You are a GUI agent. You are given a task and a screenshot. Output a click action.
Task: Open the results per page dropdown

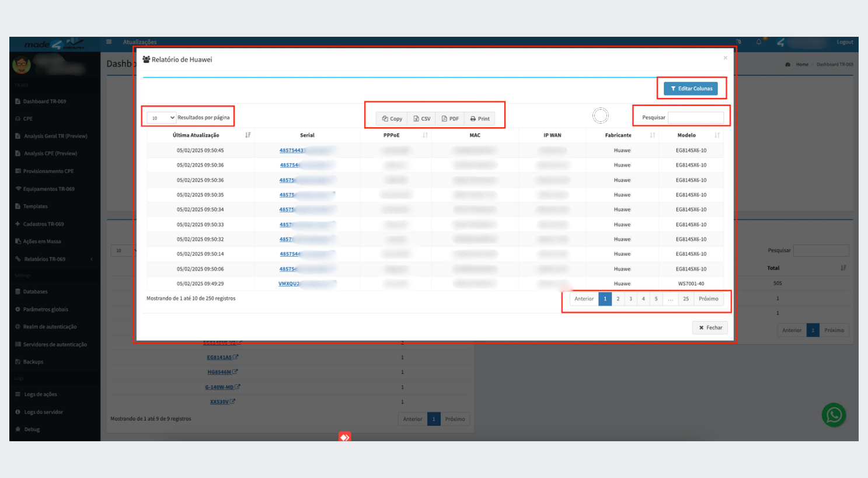pyautogui.click(x=161, y=118)
